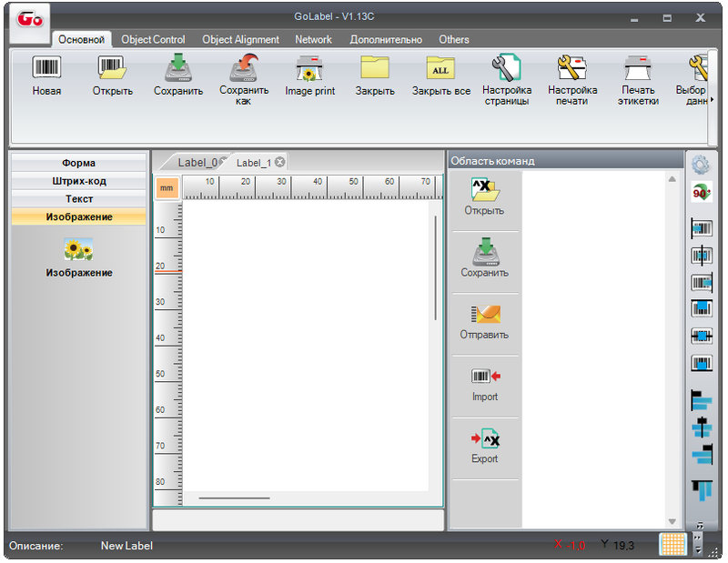Rotate object with the 90° icon
Viewport: 728px width, 563px height.
point(702,193)
